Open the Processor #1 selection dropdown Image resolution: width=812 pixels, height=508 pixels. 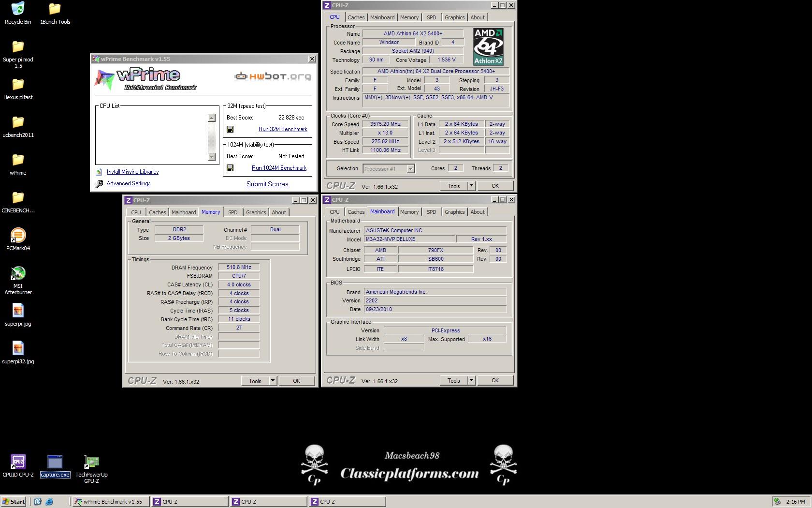[x=410, y=169]
